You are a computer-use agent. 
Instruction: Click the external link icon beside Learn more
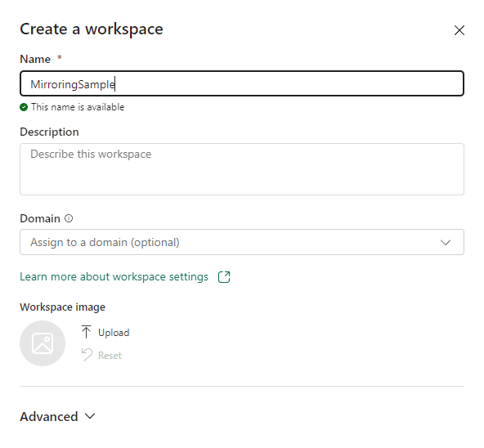click(x=224, y=277)
